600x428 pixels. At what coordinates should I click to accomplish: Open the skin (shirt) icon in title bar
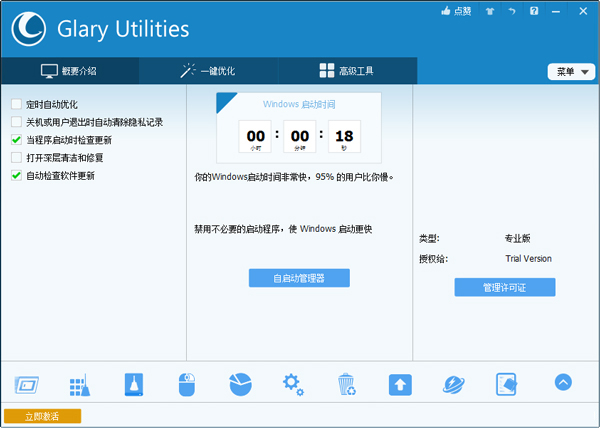point(490,11)
